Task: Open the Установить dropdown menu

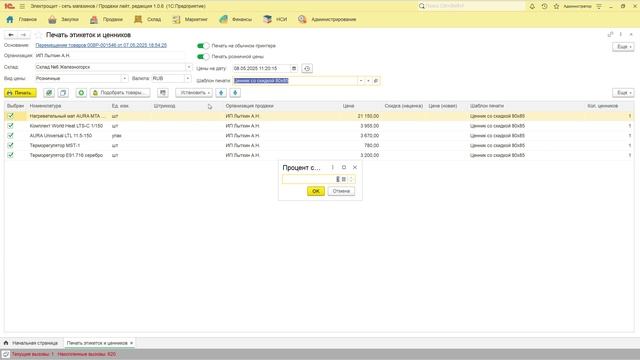Action: (194, 93)
